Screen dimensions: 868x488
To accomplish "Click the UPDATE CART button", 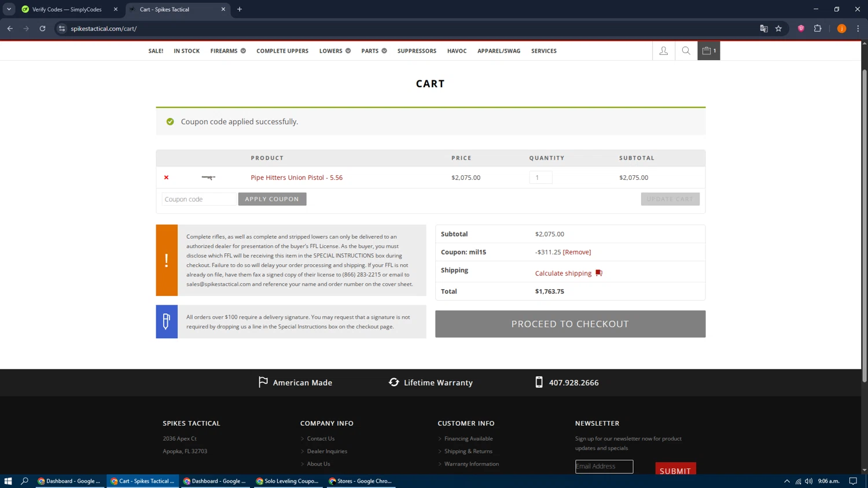I will click(670, 199).
